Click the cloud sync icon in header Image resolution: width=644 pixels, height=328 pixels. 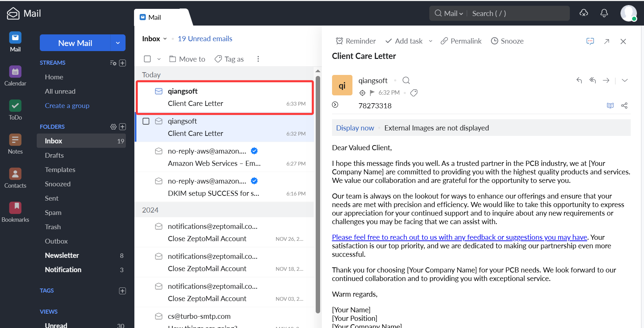click(584, 13)
